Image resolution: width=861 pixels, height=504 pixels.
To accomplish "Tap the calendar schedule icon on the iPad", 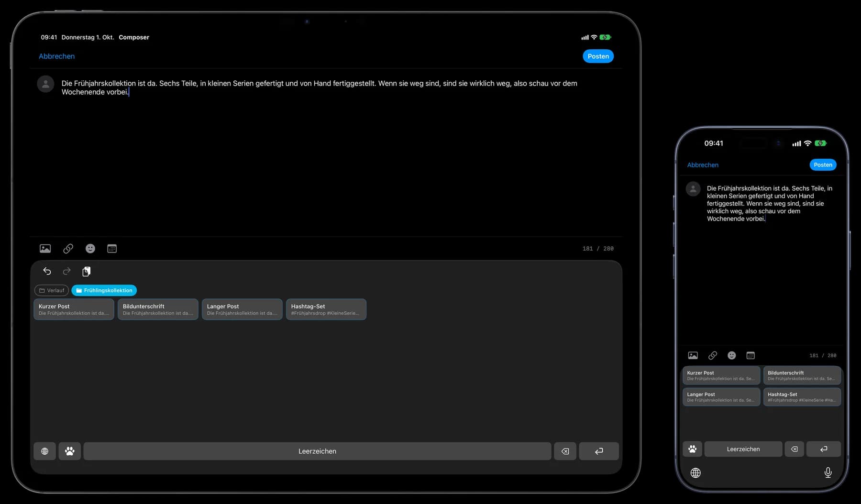I will tap(112, 249).
